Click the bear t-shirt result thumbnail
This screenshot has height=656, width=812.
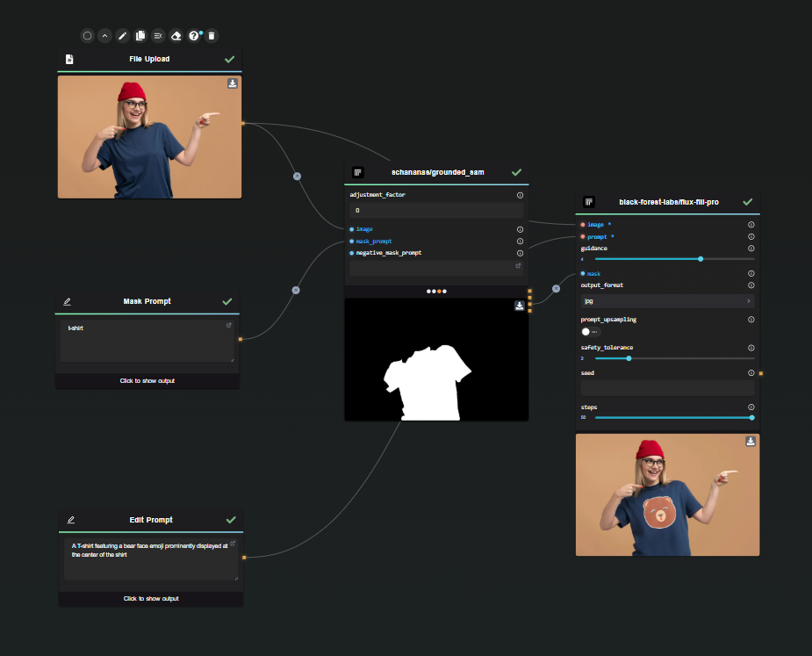pyautogui.click(x=667, y=494)
